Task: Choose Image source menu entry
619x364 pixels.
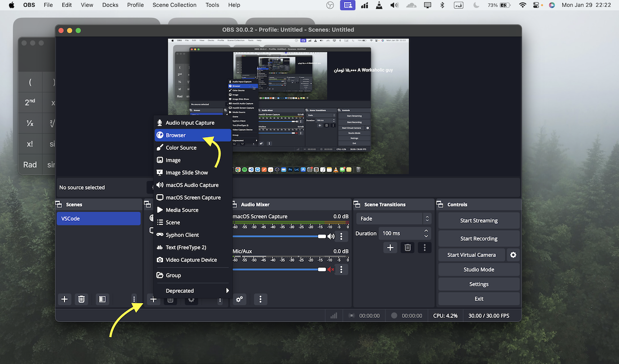Action: tap(193, 160)
